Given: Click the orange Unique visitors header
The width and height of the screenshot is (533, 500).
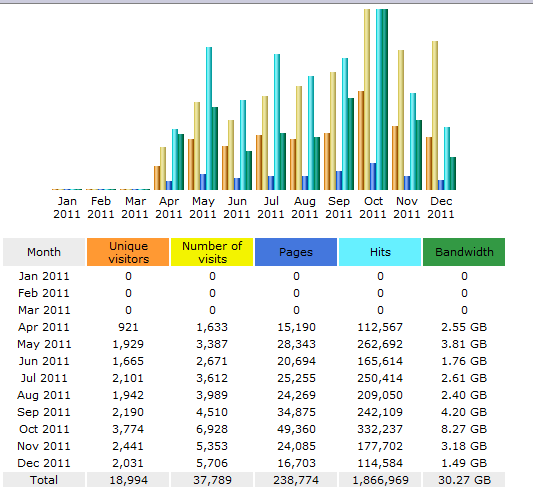Looking at the screenshot, I should [x=128, y=252].
